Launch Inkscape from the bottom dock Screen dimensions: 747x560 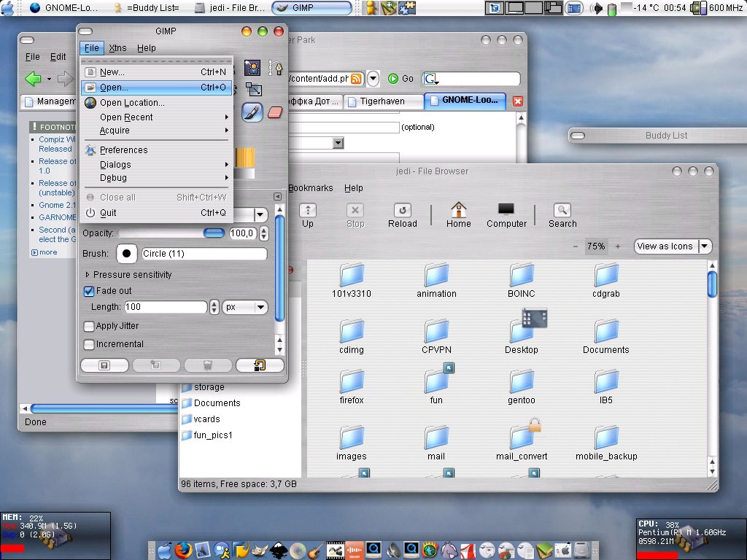279,551
